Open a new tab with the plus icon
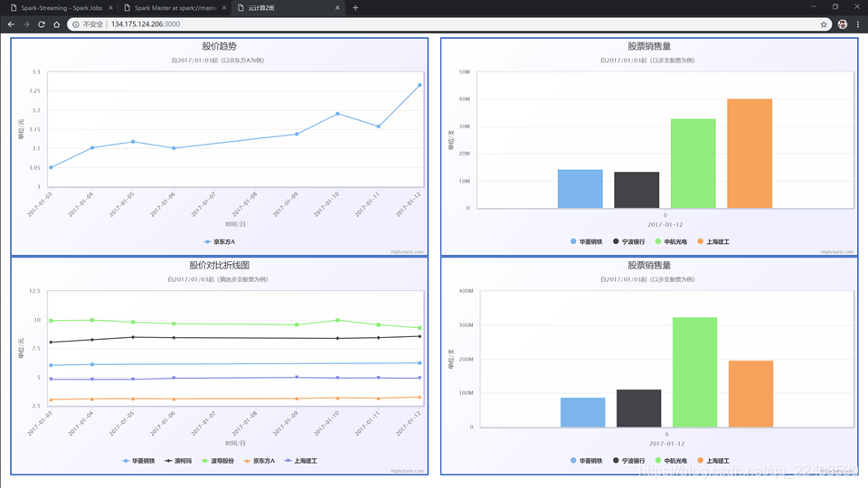This screenshot has width=868, height=488. (355, 8)
